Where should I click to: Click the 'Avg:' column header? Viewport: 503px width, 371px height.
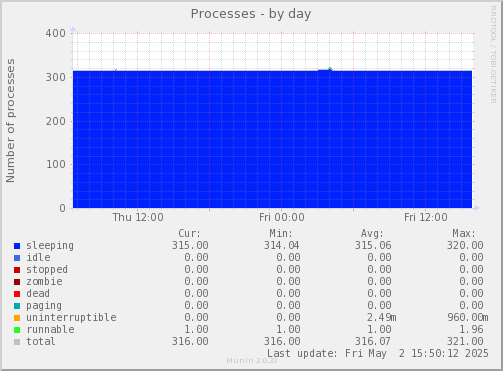(372, 234)
